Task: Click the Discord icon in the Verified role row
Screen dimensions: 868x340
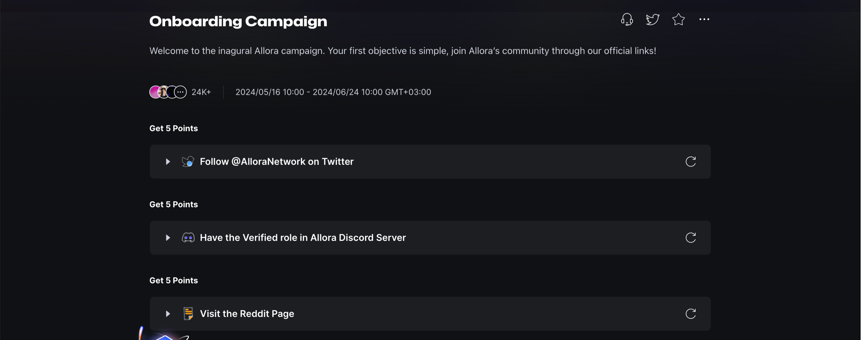Action: 188,238
